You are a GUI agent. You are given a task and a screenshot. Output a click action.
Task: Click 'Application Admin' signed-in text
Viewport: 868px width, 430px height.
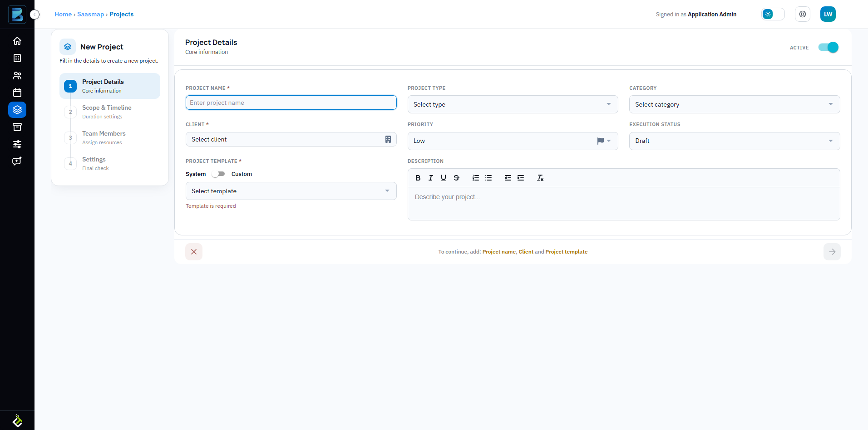coord(712,15)
